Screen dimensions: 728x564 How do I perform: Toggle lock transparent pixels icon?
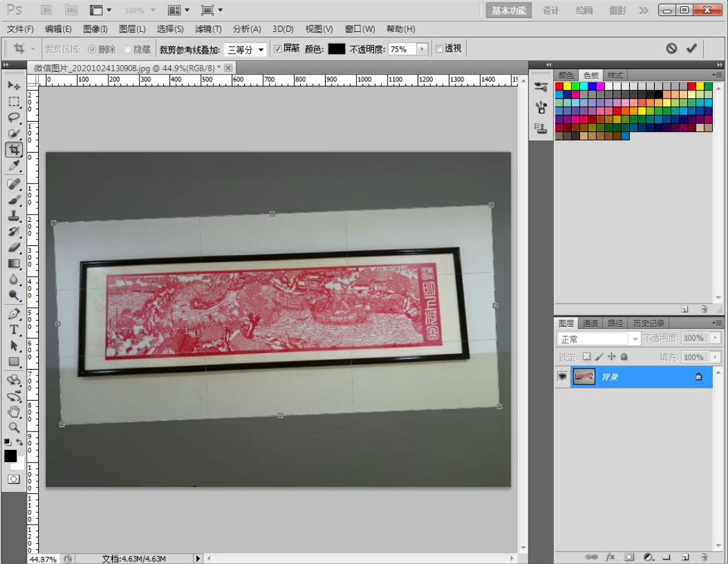coord(587,356)
